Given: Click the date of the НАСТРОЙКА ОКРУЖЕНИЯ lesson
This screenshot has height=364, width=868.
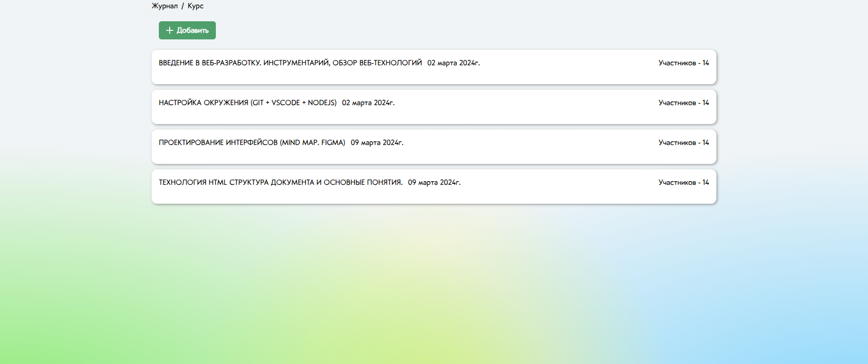Looking at the screenshot, I should [x=368, y=103].
